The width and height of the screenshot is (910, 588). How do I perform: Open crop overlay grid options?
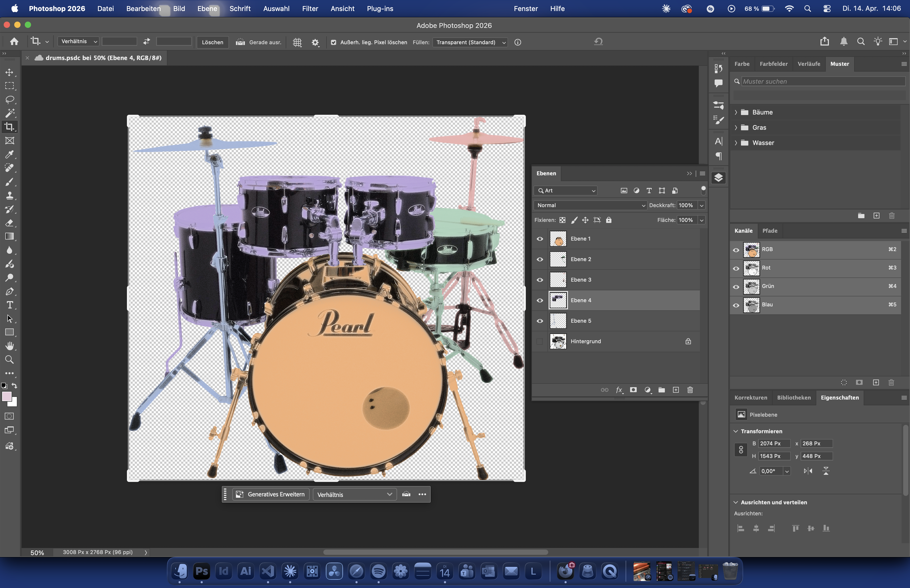click(x=297, y=42)
